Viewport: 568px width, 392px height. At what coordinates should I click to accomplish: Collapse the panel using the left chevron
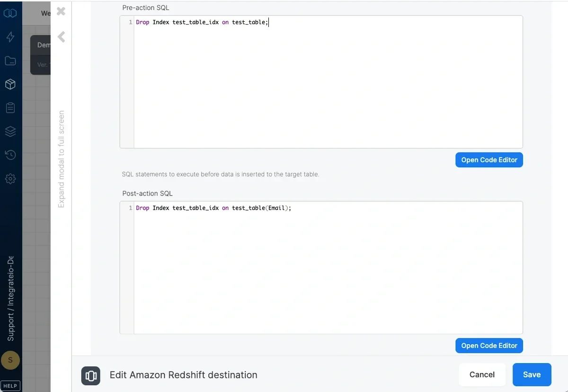tap(60, 37)
